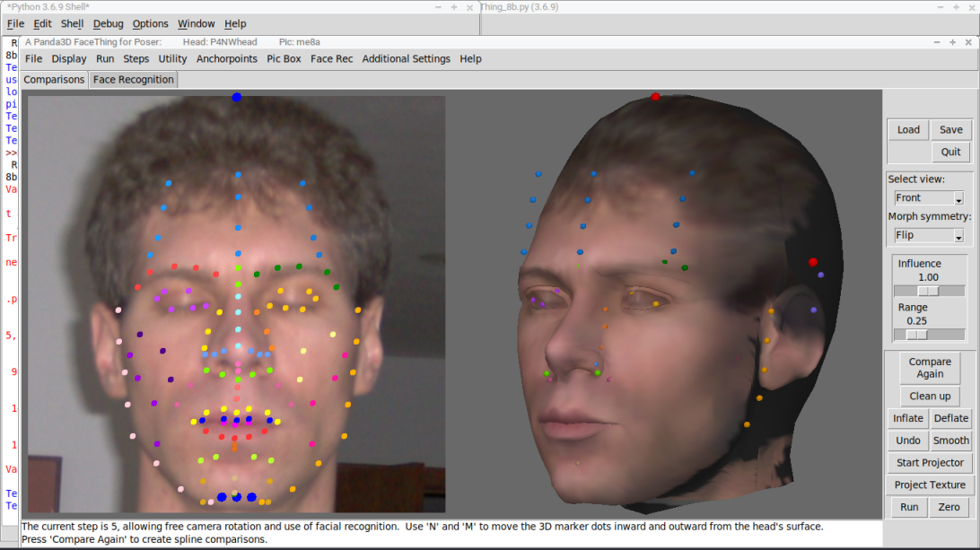The image size is (980, 550).
Task: Open the Steps menu
Action: point(136,58)
